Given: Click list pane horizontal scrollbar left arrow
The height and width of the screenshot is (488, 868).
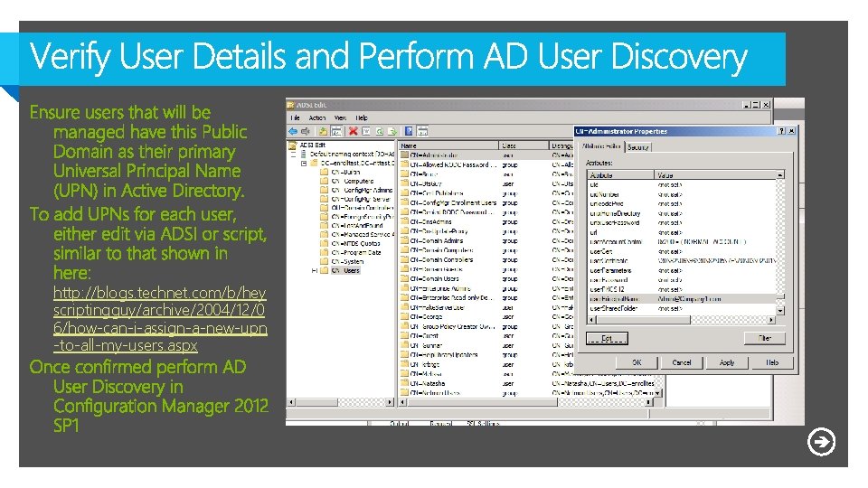Looking at the screenshot, I should (402, 402).
